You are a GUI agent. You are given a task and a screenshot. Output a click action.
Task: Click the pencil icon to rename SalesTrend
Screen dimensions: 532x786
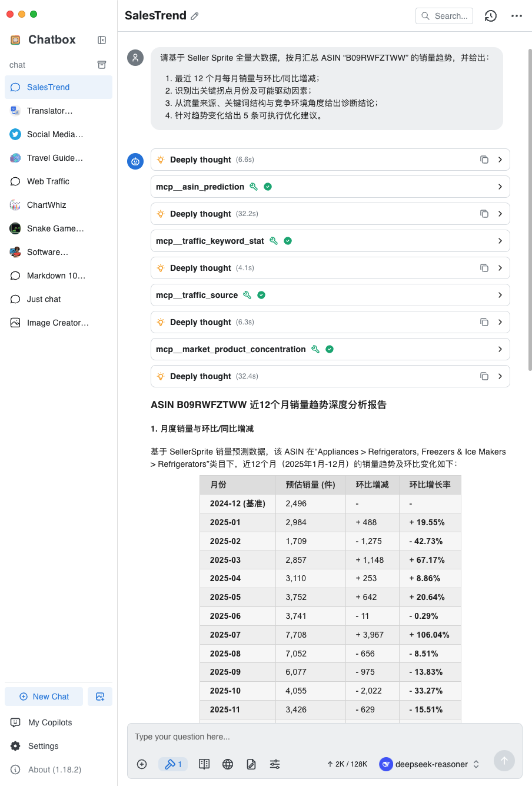click(x=195, y=16)
